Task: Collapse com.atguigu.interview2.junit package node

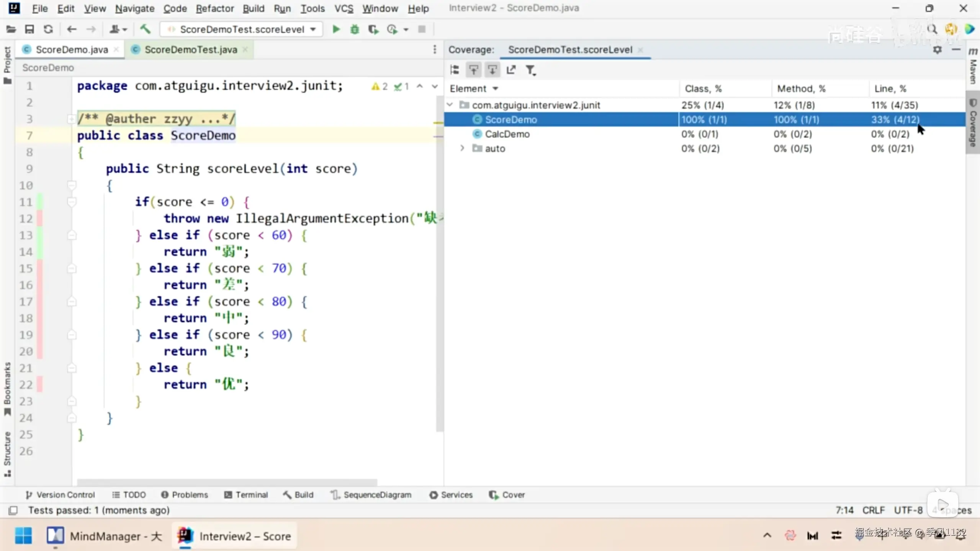Action: 450,105
